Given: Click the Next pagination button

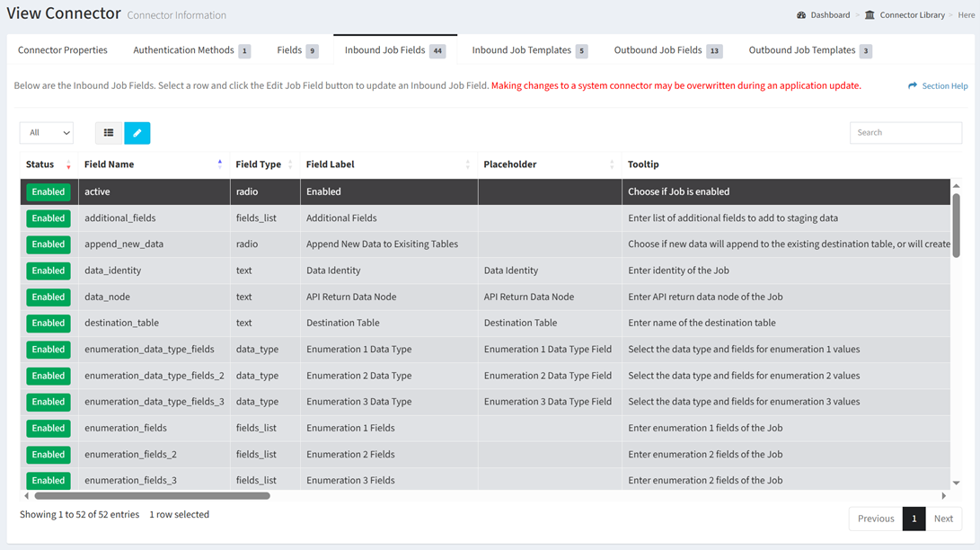Looking at the screenshot, I should (x=943, y=519).
